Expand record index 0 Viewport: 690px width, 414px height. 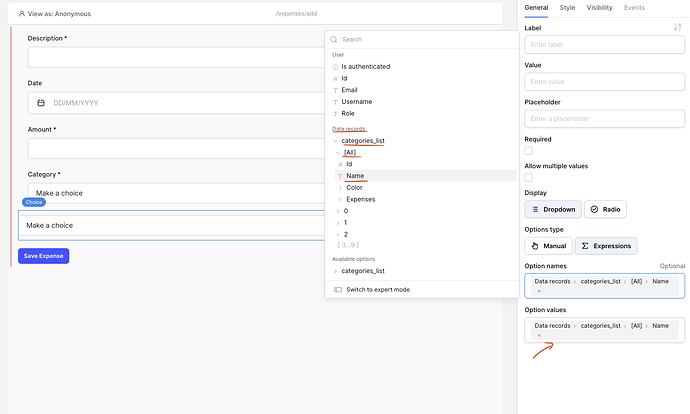(338, 211)
